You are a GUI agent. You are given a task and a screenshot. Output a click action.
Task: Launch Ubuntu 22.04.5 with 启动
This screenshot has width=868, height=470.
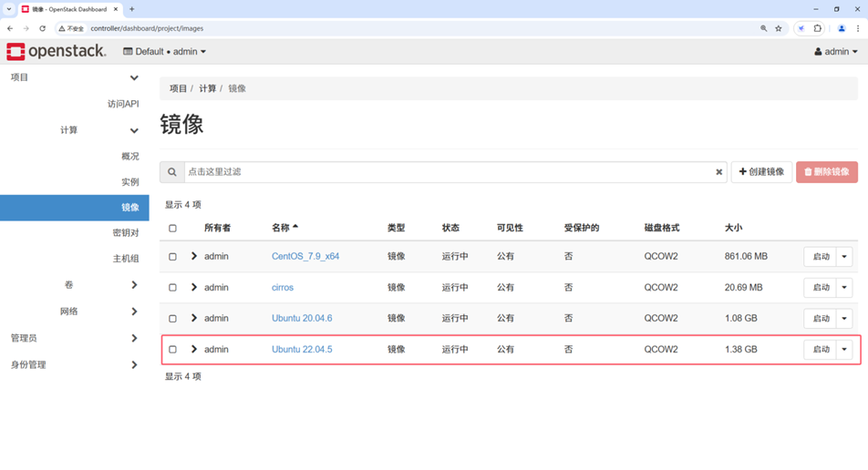coord(821,350)
